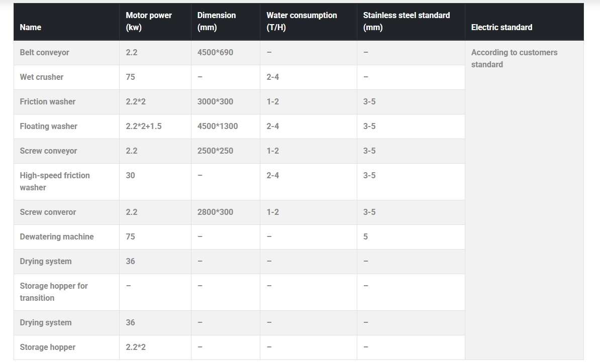Select the last Storage hopper row name

tap(47, 347)
